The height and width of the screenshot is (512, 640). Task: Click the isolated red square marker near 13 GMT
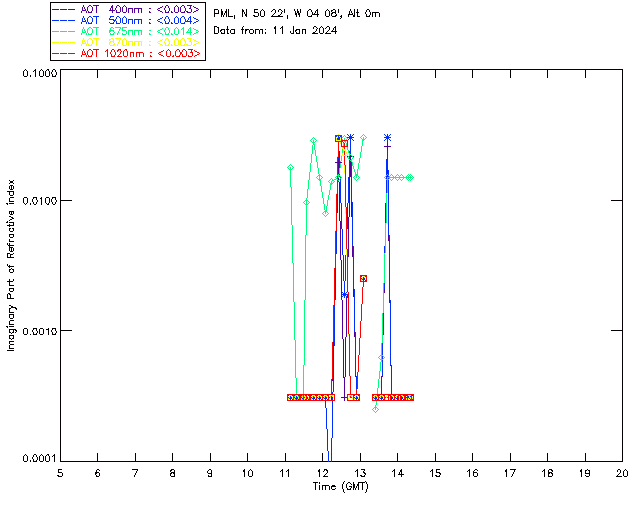(x=363, y=278)
